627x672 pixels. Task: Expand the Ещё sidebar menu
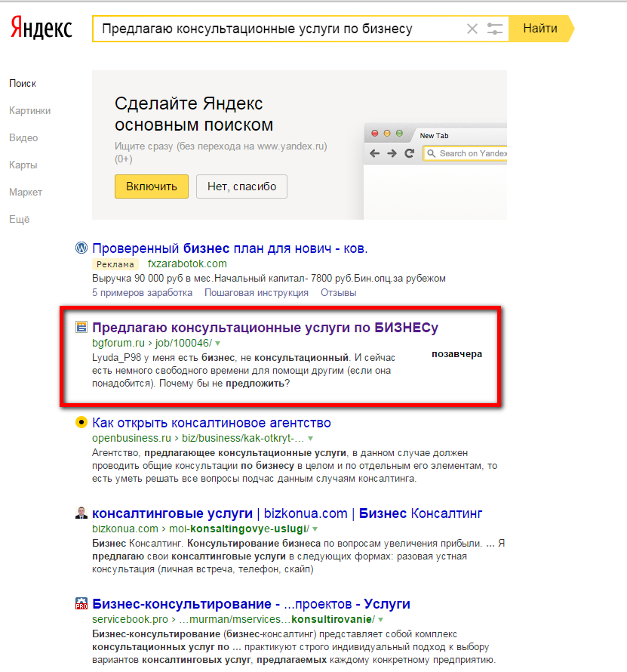pos(20,220)
